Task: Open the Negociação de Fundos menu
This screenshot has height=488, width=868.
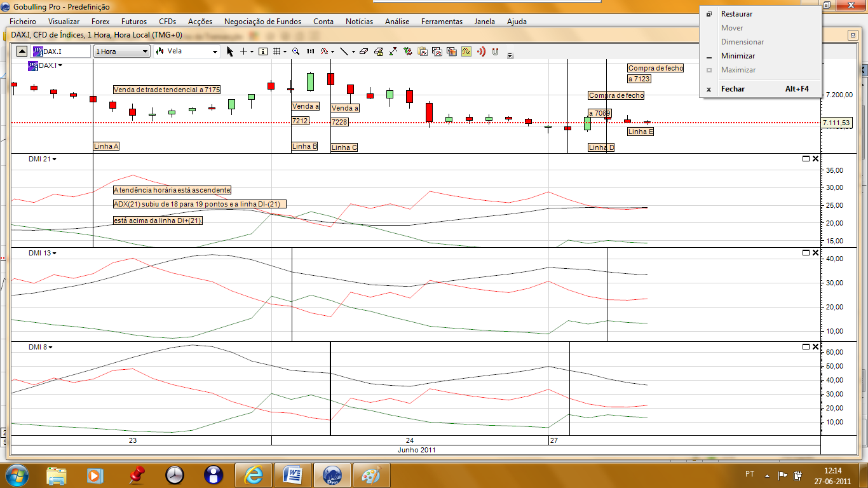Action: tap(262, 22)
